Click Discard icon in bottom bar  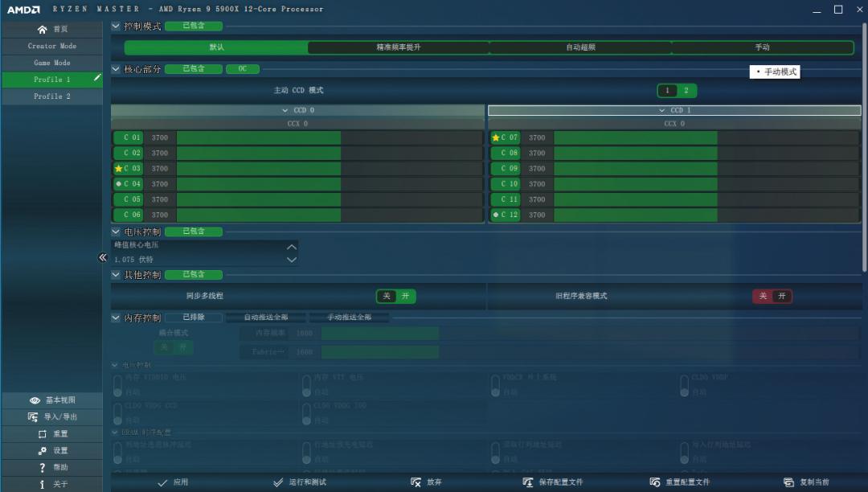coord(416,482)
